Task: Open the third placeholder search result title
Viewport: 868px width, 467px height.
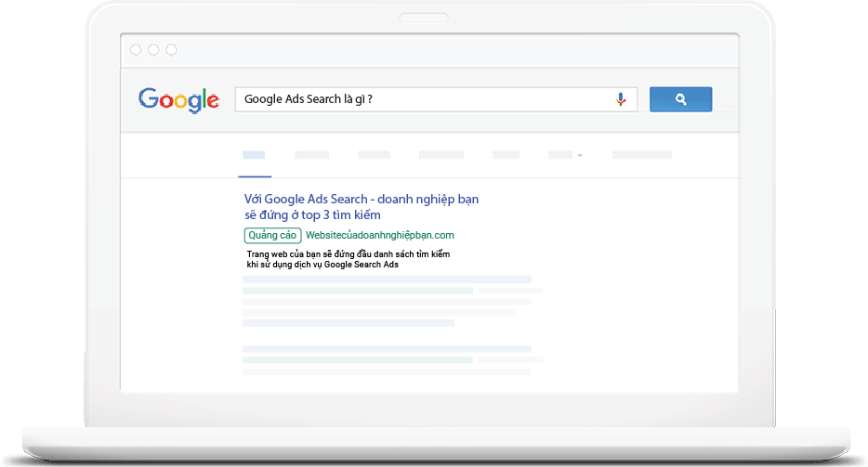Action: coord(387,349)
